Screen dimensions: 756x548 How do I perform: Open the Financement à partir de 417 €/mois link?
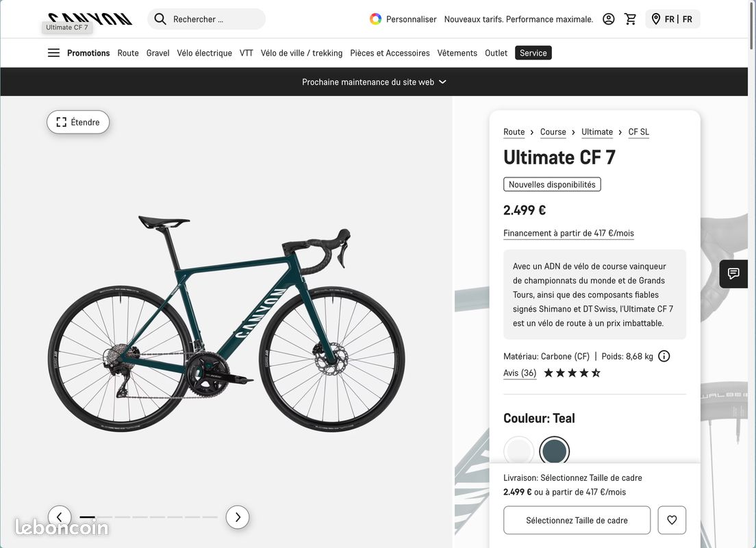pyautogui.click(x=568, y=233)
